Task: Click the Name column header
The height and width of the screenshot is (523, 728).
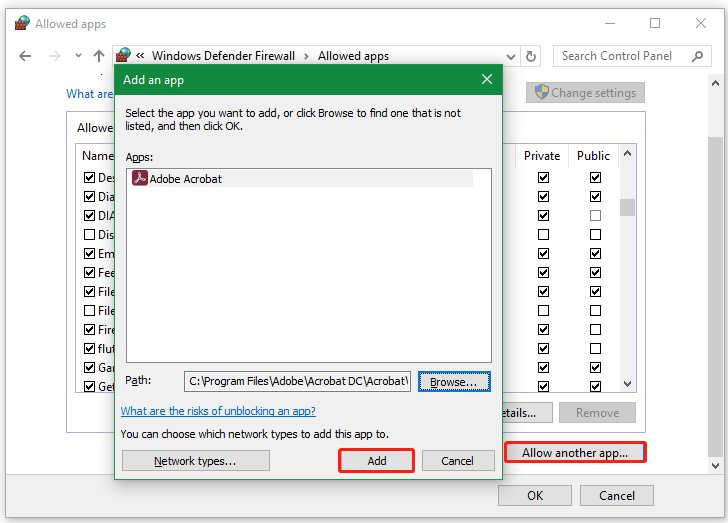Action: click(98, 156)
